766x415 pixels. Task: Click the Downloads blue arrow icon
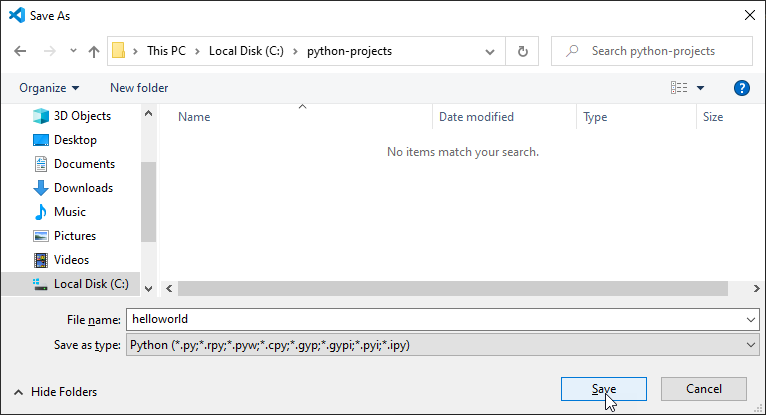(41, 188)
